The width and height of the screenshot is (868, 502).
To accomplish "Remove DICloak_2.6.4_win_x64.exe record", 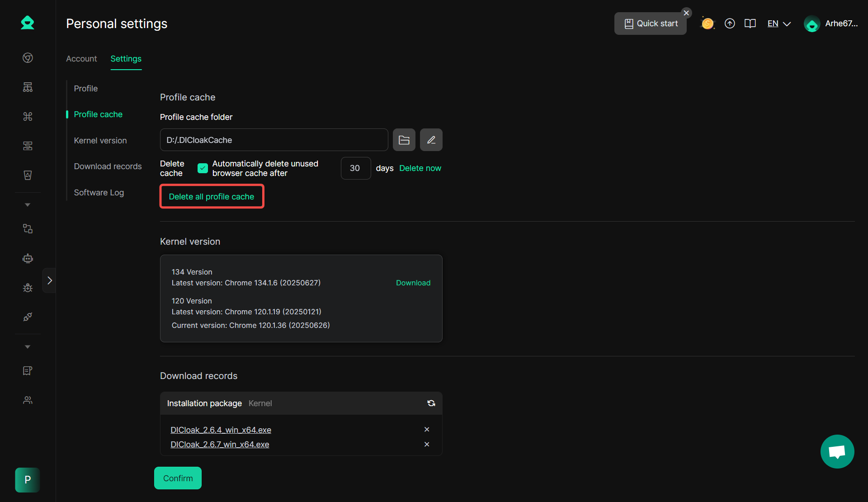I will point(427,429).
